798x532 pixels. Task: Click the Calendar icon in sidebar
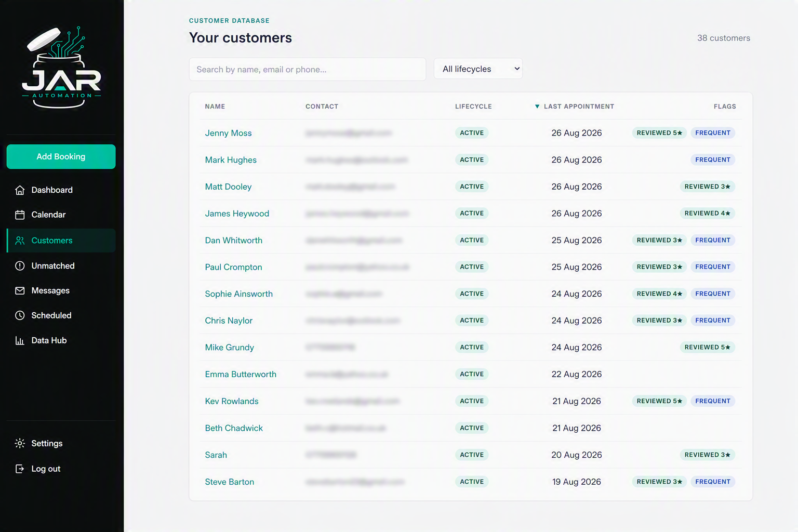(x=20, y=215)
